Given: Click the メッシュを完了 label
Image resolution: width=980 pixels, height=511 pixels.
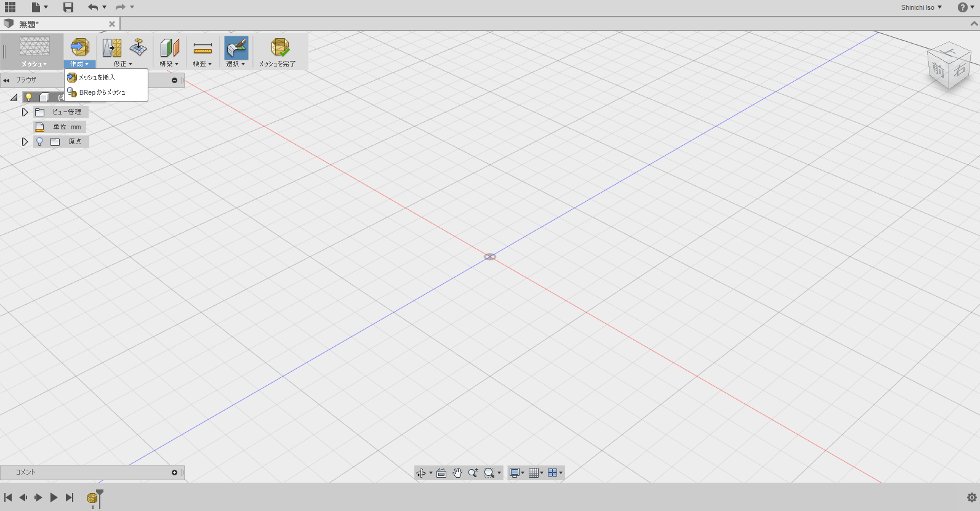Looking at the screenshot, I should 277,64.
